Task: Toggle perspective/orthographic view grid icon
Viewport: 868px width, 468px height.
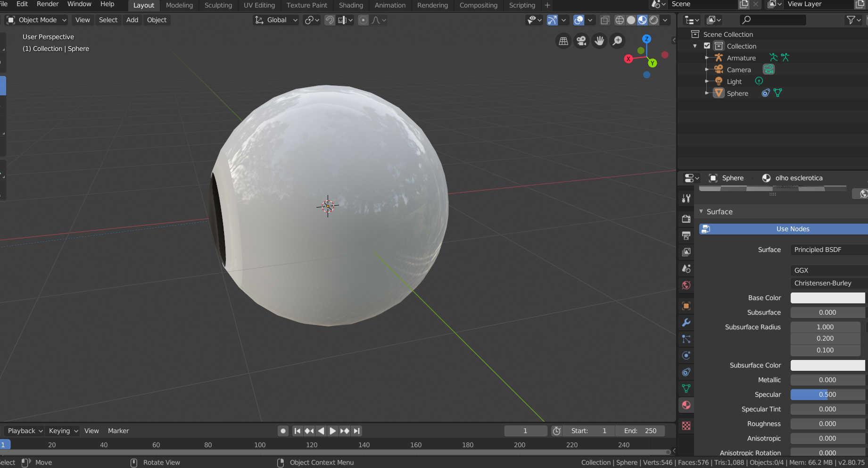Action: (563, 41)
